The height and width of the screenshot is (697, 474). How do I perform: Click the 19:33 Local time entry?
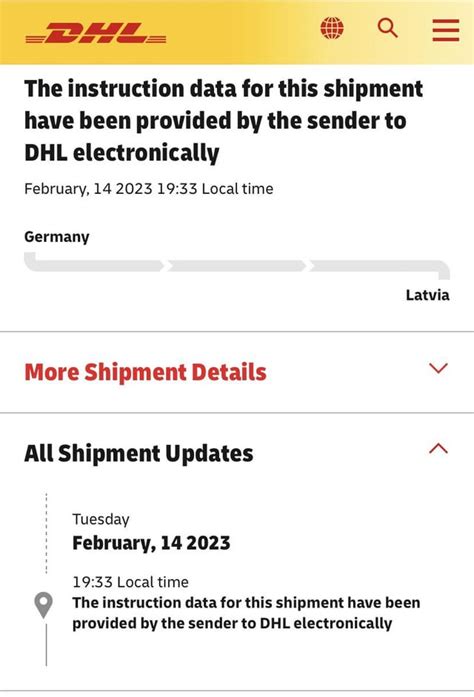point(130,582)
